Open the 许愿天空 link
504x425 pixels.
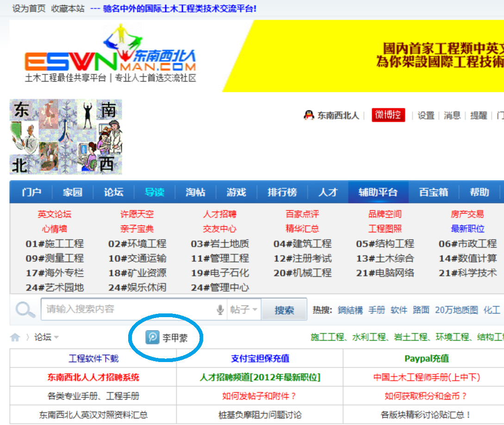point(137,214)
